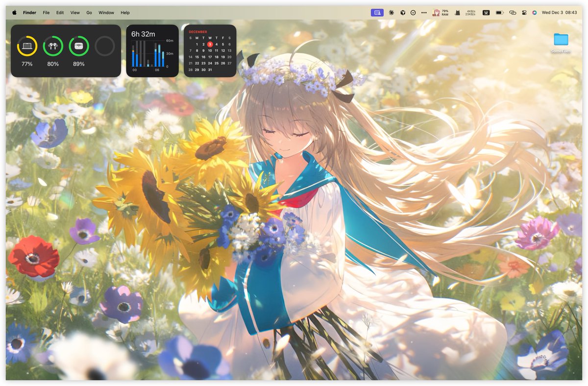
Task: Click the network speed KB/s indicator
Action: pyautogui.click(x=470, y=13)
